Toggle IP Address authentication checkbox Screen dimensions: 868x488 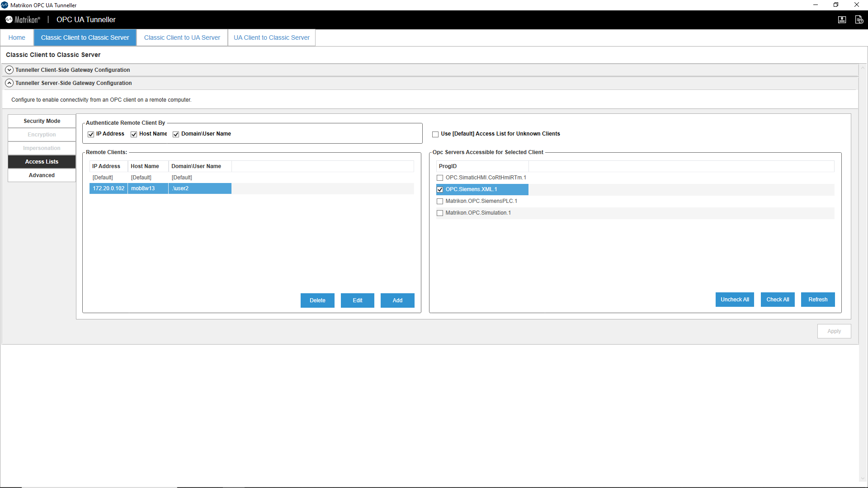pos(91,134)
